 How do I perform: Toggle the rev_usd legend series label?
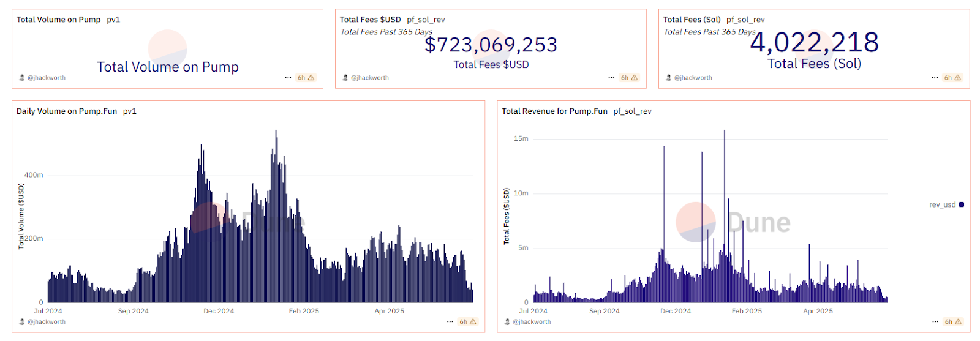pos(942,205)
